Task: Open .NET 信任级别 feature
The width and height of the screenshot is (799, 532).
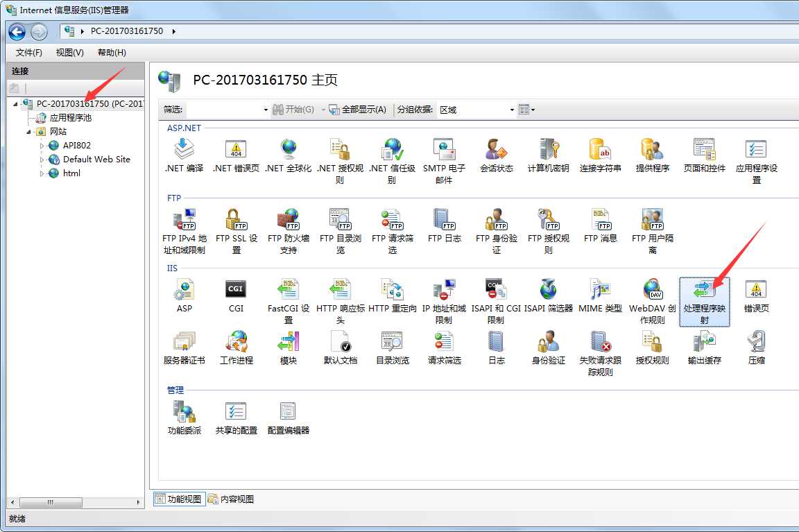Action: point(392,162)
